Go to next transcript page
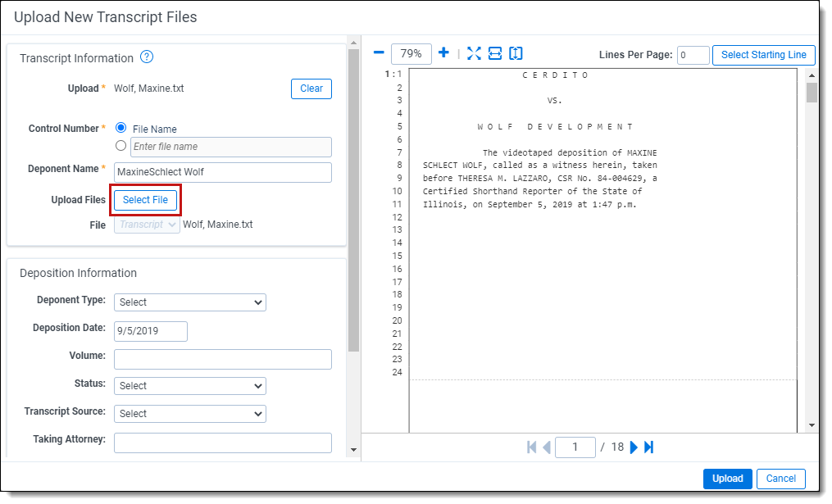 point(634,447)
